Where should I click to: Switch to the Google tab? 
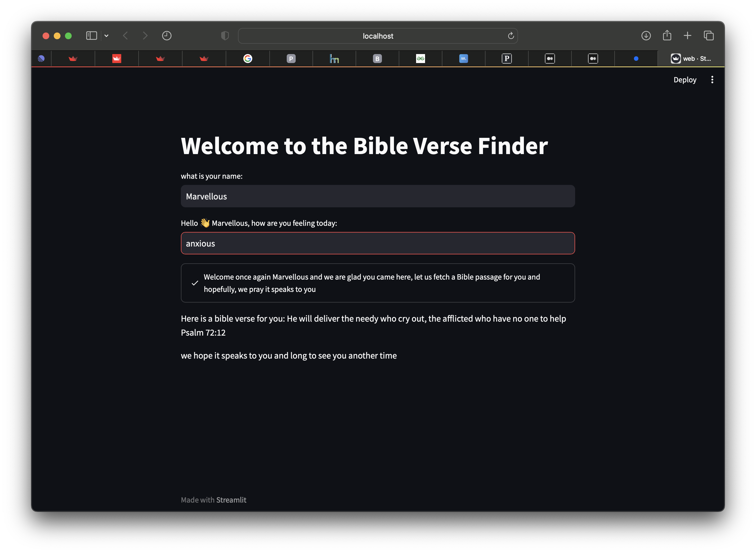248,59
